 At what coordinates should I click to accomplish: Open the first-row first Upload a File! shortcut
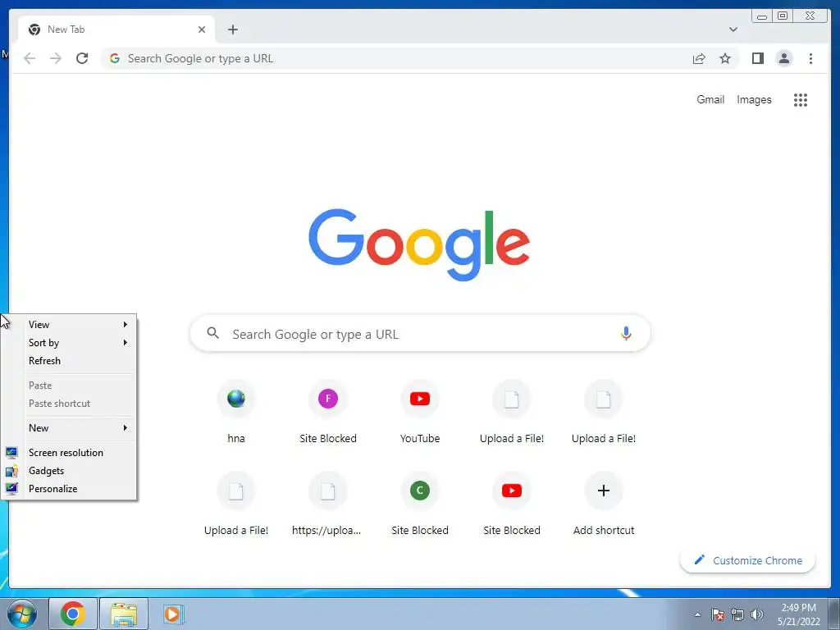(512, 411)
